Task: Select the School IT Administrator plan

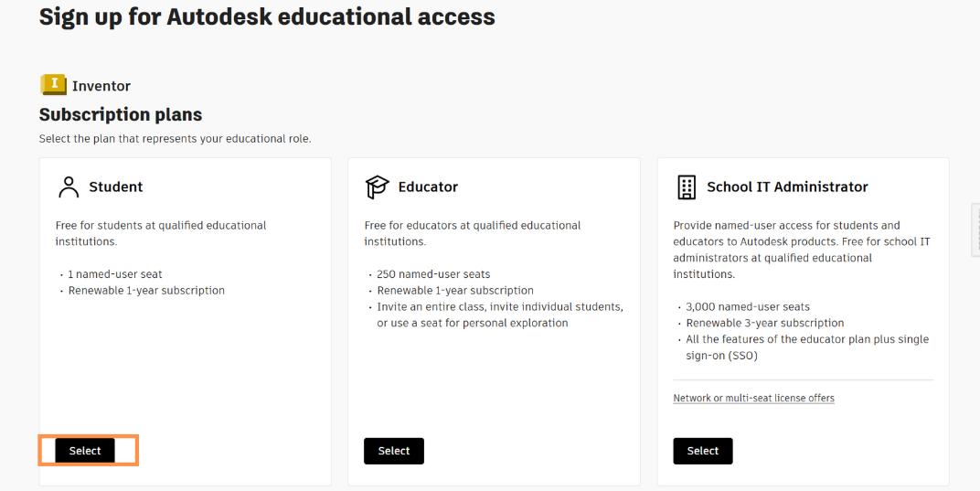Action: 702,451
